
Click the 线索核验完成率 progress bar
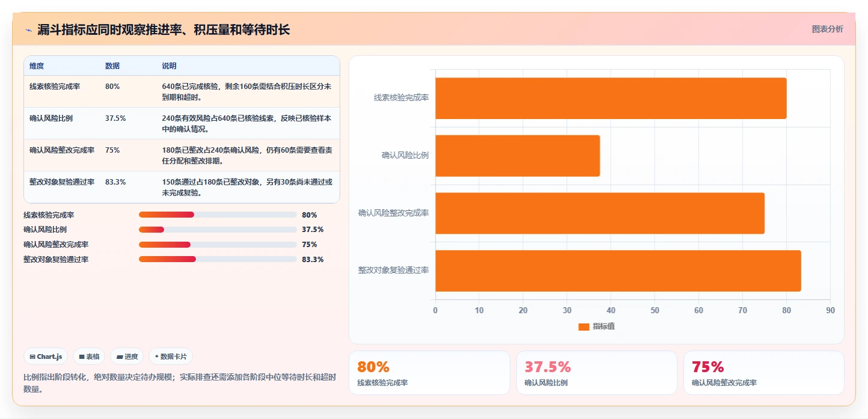218,215
